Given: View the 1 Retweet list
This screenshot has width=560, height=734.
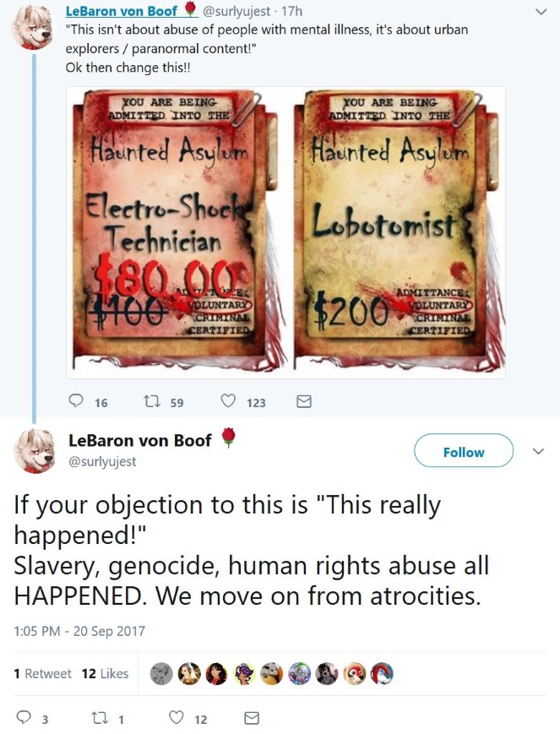Looking at the screenshot, I should [x=42, y=673].
